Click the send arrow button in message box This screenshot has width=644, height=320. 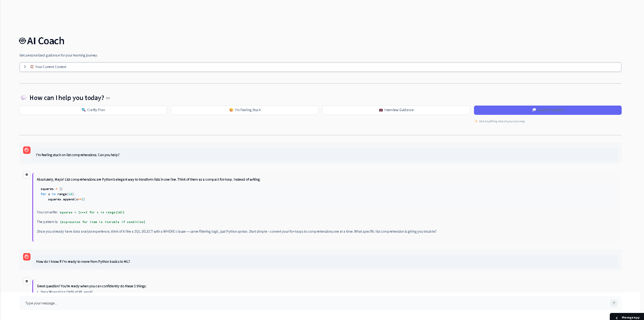[614, 303]
